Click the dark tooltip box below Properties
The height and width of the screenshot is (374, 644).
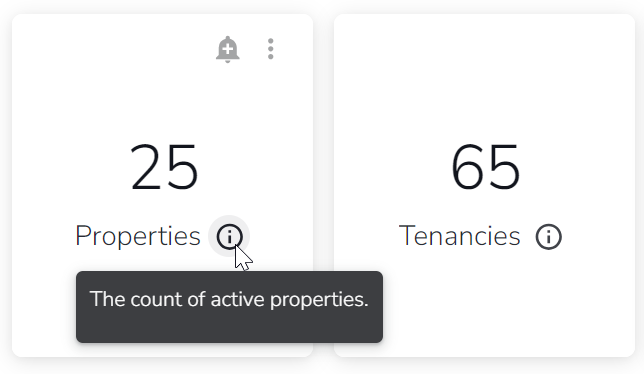pyautogui.click(x=229, y=307)
